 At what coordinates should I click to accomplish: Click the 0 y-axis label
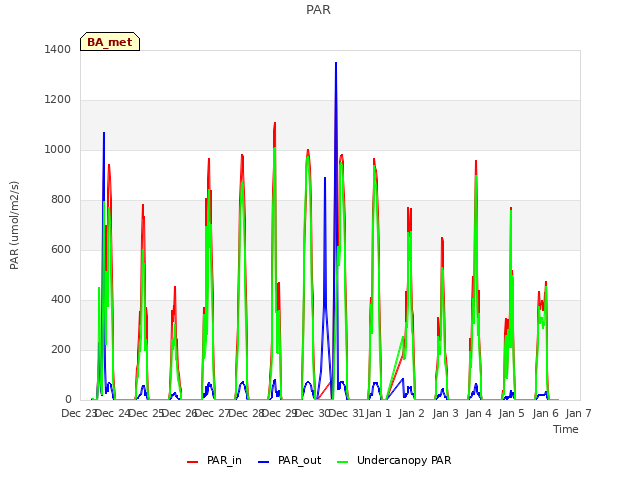68,400
